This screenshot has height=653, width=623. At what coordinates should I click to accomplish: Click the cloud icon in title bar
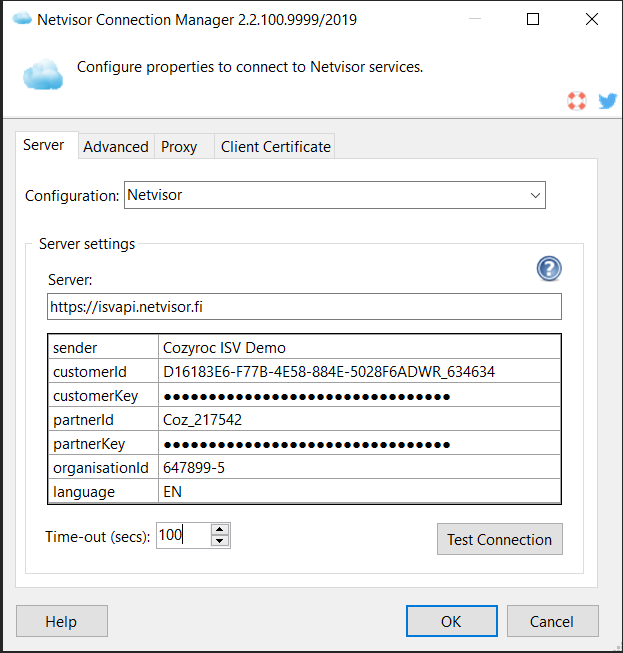click(x=22, y=19)
